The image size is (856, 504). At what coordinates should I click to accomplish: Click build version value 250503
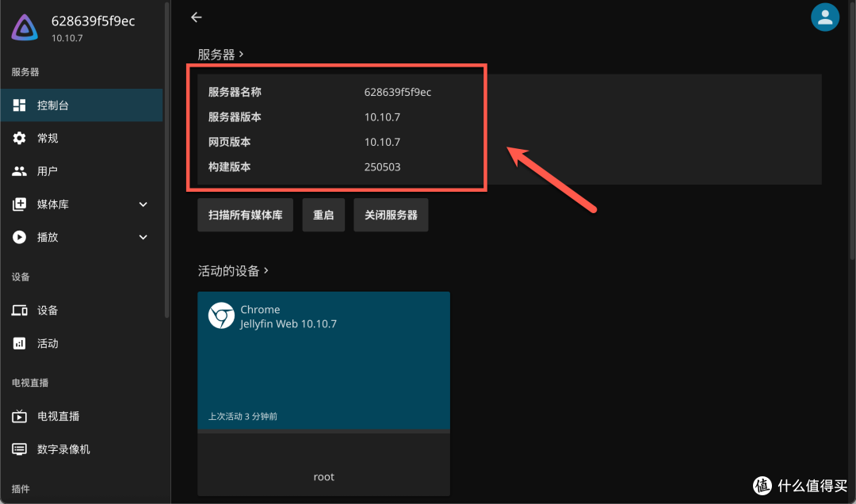click(382, 167)
